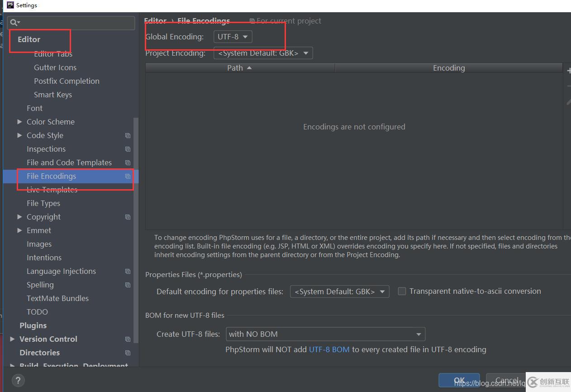Enable Transparent native-to-ascii conversion
571x392 pixels.
(402, 291)
